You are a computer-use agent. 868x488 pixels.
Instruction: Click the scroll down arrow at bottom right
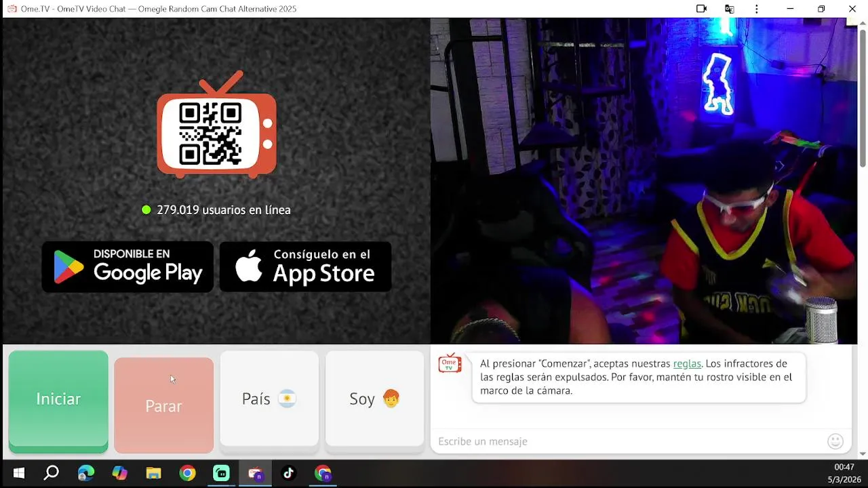863,454
